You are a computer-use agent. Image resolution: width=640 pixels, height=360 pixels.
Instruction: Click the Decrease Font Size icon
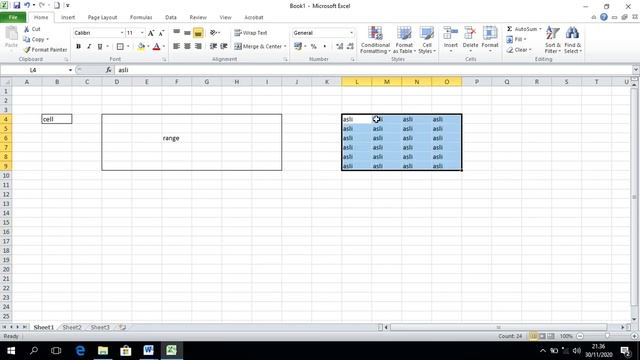161,33
